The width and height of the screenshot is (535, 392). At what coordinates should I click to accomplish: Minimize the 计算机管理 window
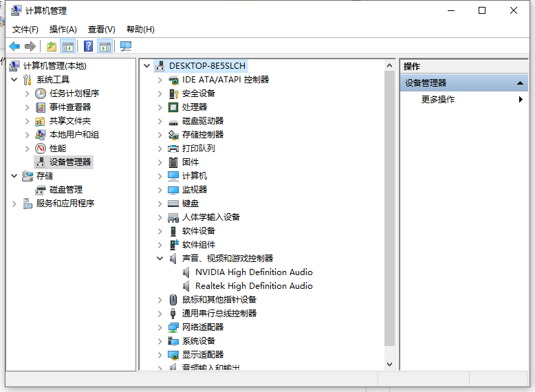[x=451, y=10]
